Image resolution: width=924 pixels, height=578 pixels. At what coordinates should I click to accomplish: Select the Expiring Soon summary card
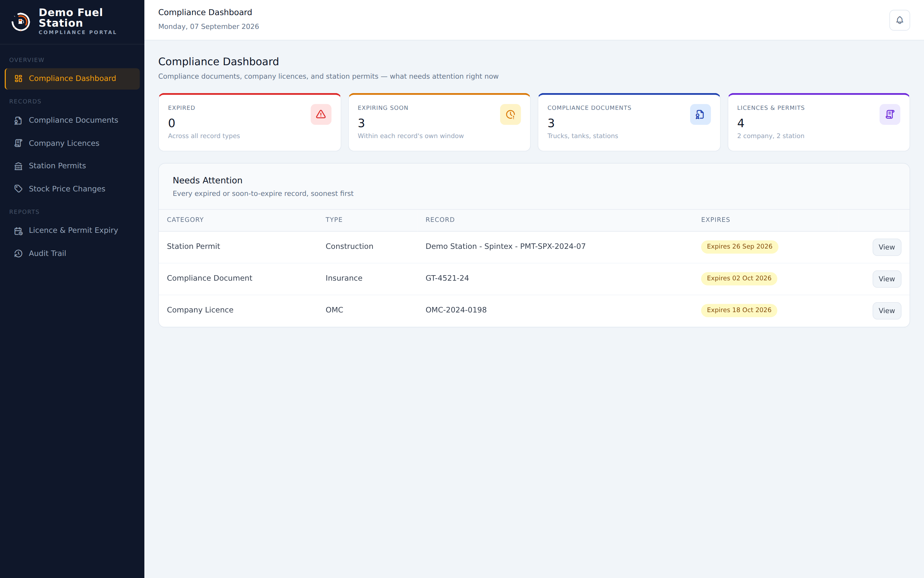coord(439,122)
